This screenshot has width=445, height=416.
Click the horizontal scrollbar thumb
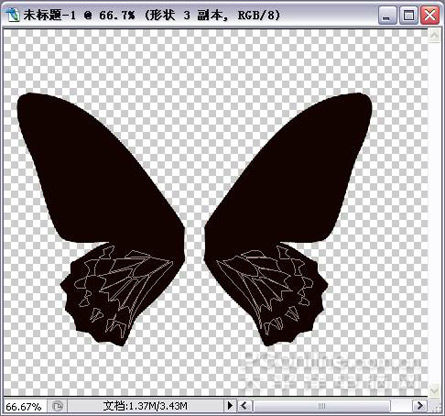322,406
